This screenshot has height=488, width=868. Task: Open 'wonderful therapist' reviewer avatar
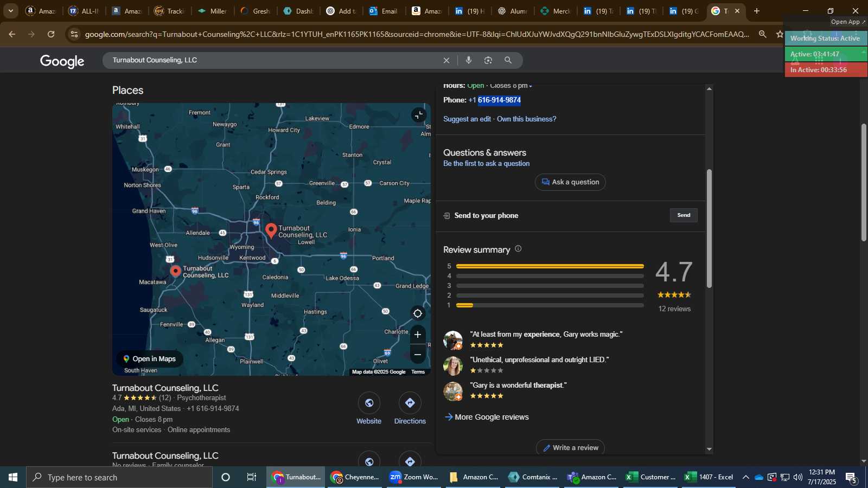(452, 391)
